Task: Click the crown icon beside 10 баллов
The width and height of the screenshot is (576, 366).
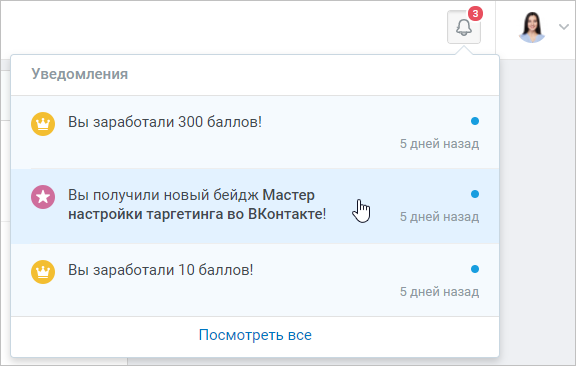Action: (43, 272)
